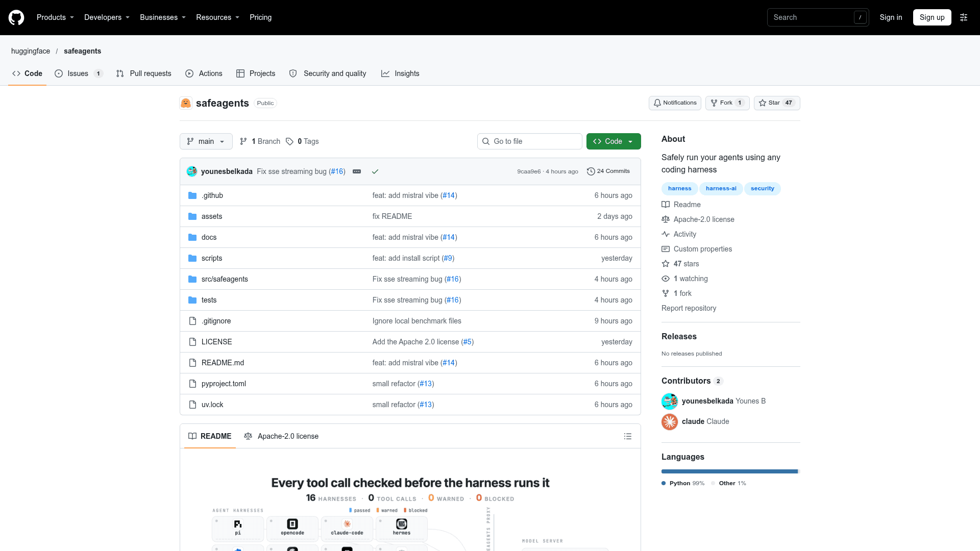Open the Insights tab

tap(400, 73)
